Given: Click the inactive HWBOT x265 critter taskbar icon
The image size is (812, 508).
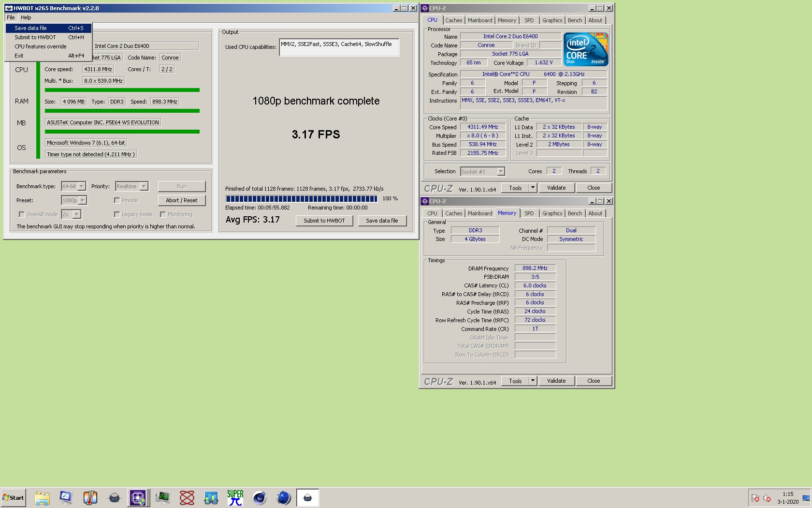Looking at the screenshot, I should coord(114,498).
